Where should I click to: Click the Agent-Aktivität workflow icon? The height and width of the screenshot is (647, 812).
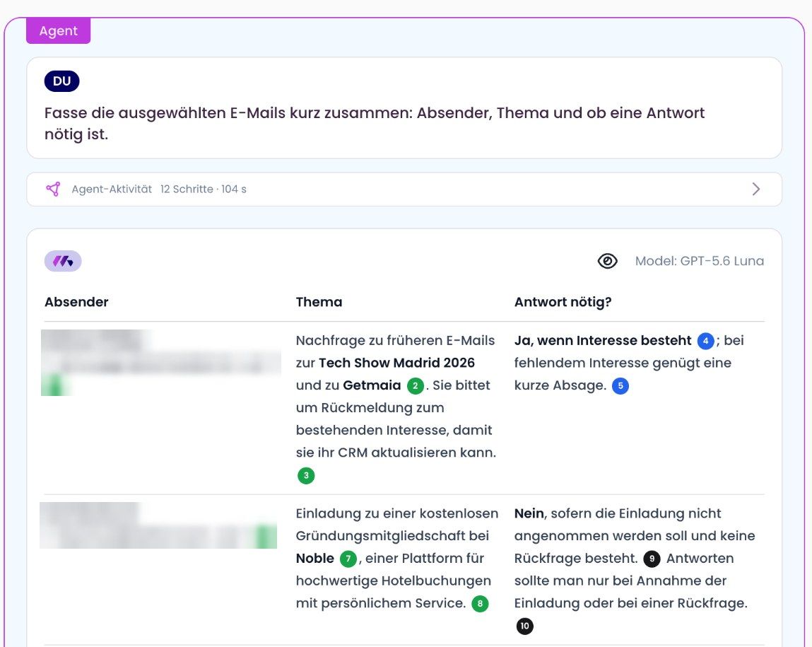click(x=53, y=189)
